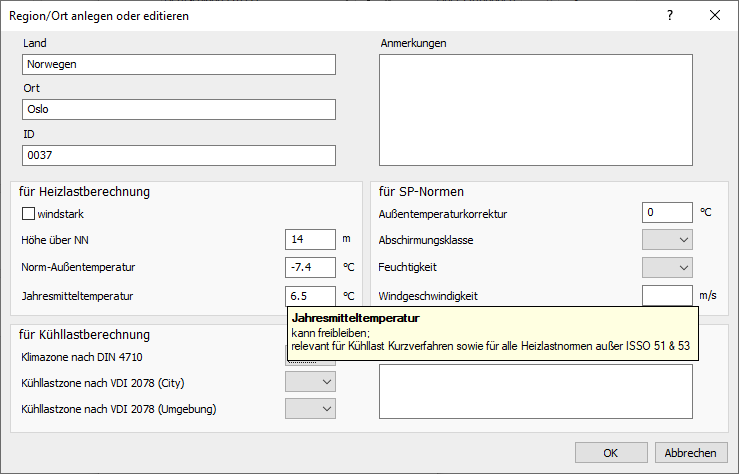Click the Jahresmitteltemperatur tooltip box

click(493, 334)
